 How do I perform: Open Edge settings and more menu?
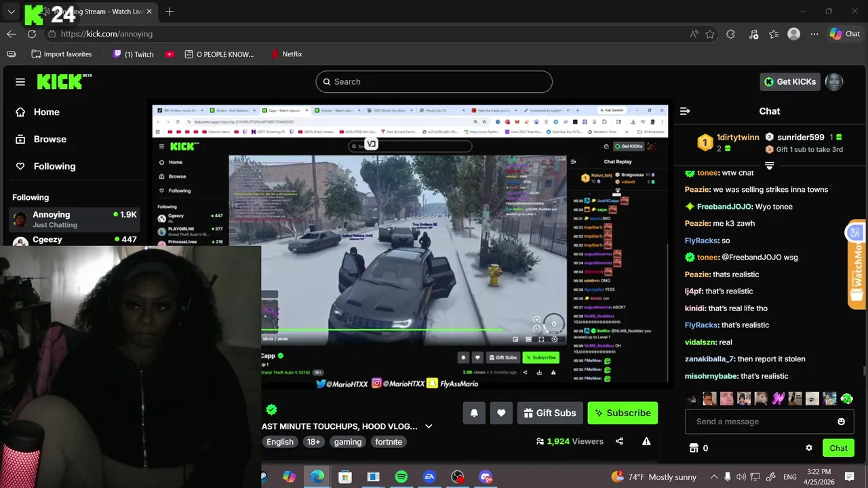coord(814,34)
